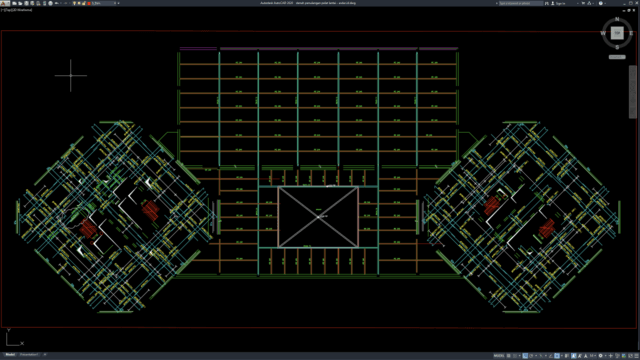Expand the Object snap settings arrow

click(x=562, y=356)
